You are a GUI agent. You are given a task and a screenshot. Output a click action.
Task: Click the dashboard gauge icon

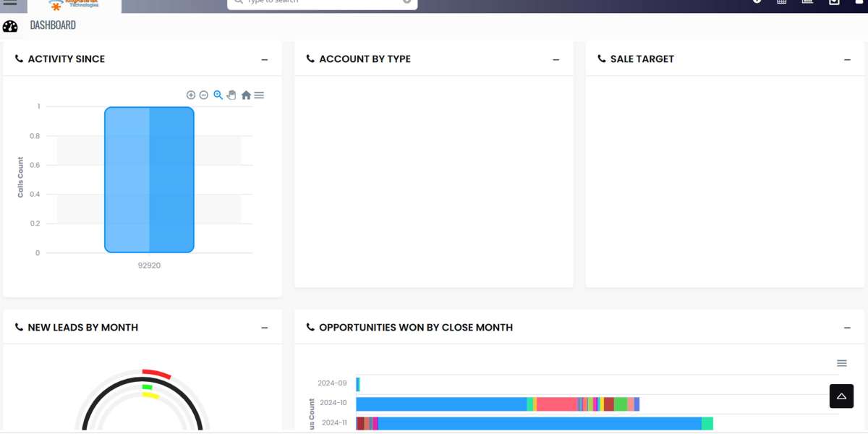tap(10, 27)
